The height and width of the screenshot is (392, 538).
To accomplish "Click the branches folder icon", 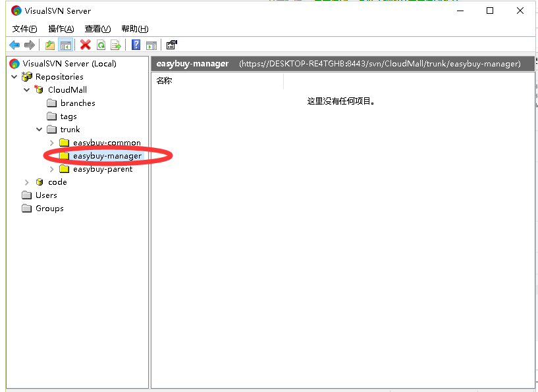I will click(x=51, y=103).
